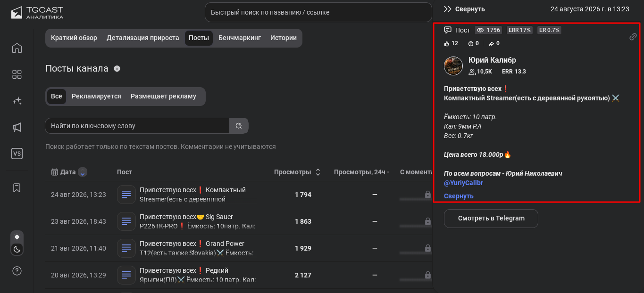
Task: Open post Sig Sauer P226TK-PRO
Action: click(x=197, y=221)
